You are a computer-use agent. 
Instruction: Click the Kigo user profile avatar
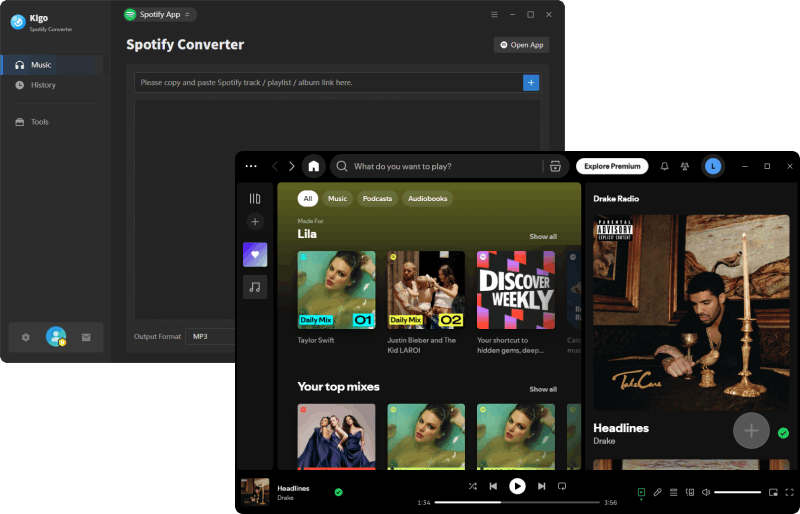click(56, 337)
